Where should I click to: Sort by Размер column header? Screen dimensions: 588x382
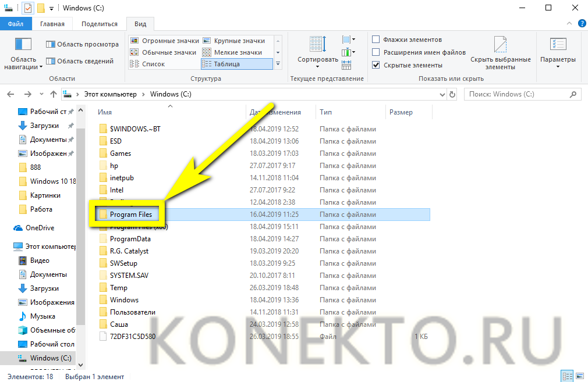point(401,112)
